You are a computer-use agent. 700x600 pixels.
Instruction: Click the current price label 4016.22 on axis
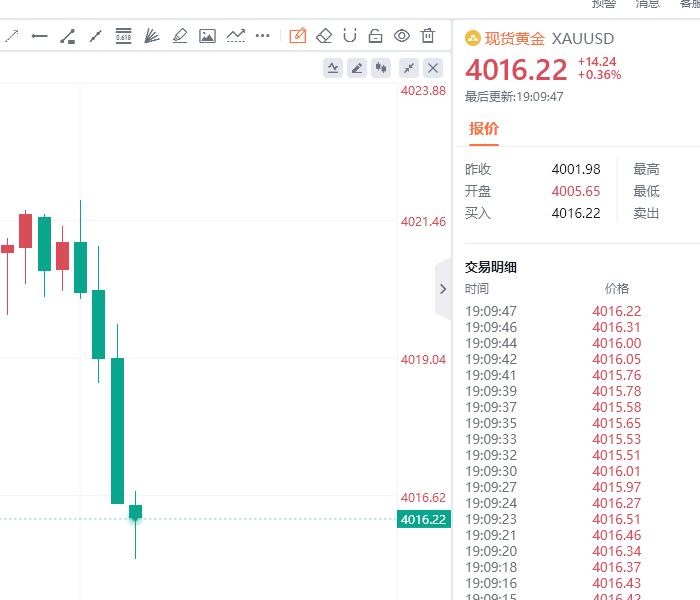pyautogui.click(x=424, y=519)
